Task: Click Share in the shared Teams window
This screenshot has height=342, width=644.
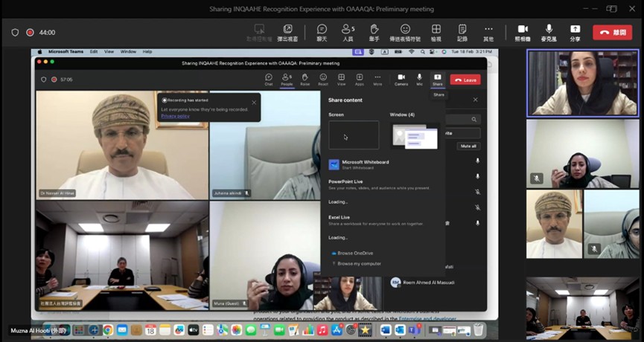Action: (x=438, y=80)
